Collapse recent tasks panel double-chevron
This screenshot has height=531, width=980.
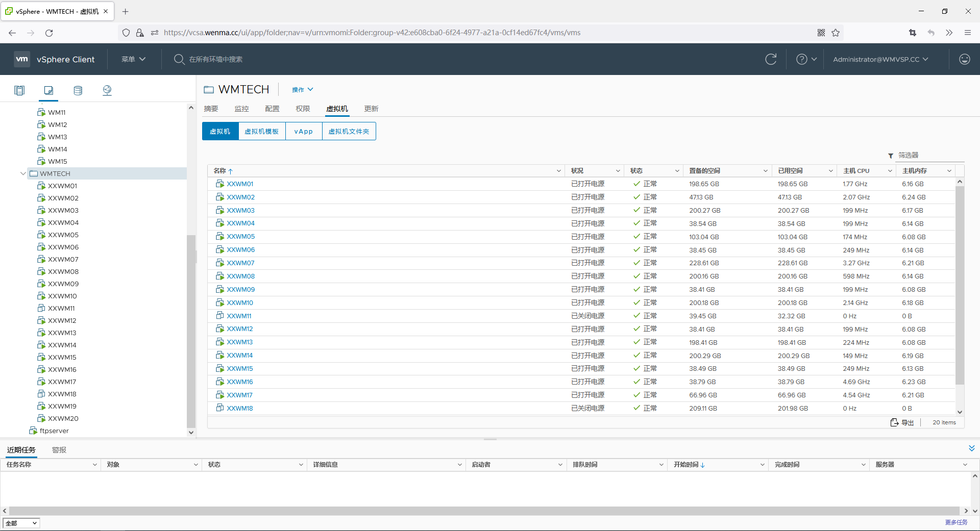coord(971,448)
